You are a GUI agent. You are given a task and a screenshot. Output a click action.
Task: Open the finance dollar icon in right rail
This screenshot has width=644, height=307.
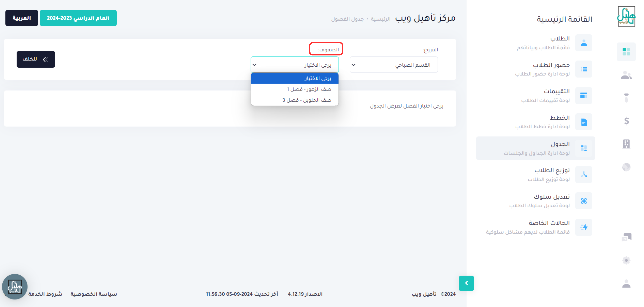click(626, 121)
